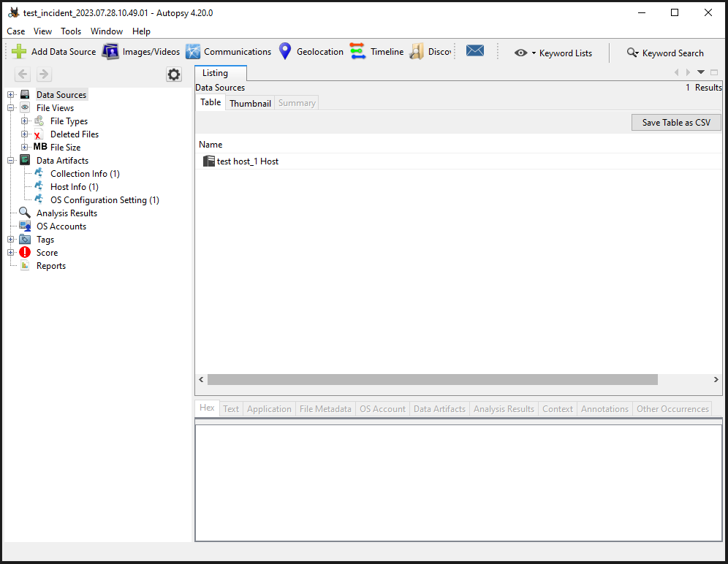Select the test host_1 Host row
The image size is (728, 564).
[459, 161]
